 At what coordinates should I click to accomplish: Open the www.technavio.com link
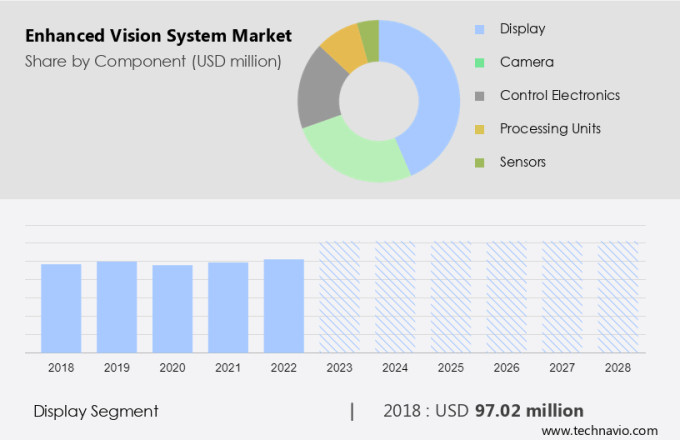(x=604, y=430)
